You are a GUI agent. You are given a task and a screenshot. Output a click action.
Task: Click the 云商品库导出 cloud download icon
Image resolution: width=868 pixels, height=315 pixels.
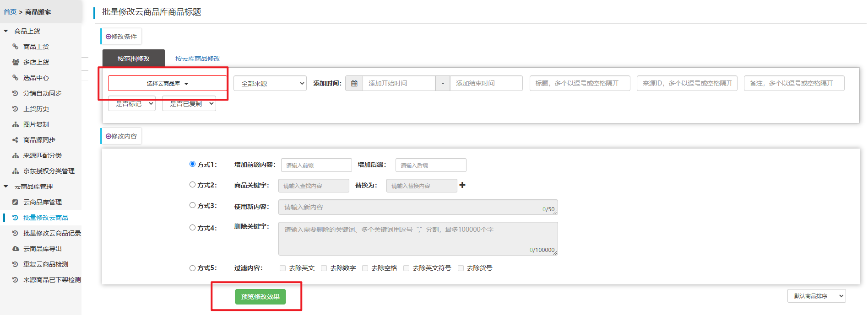click(16, 249)
